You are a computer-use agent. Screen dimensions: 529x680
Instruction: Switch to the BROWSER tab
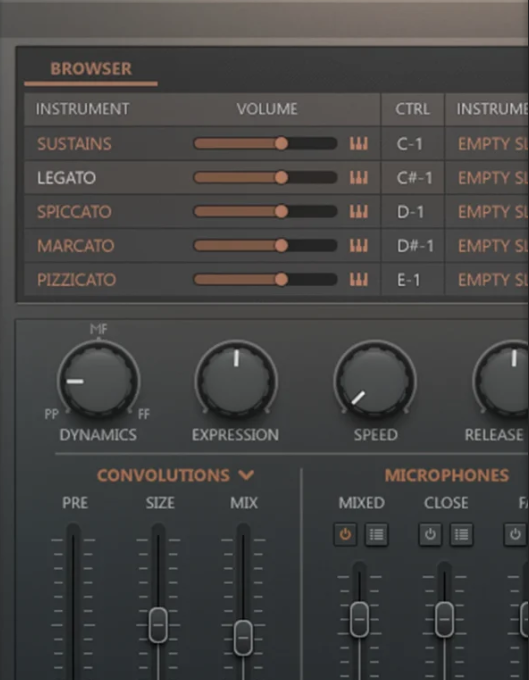pyautogui.click(x=91, y=69)
